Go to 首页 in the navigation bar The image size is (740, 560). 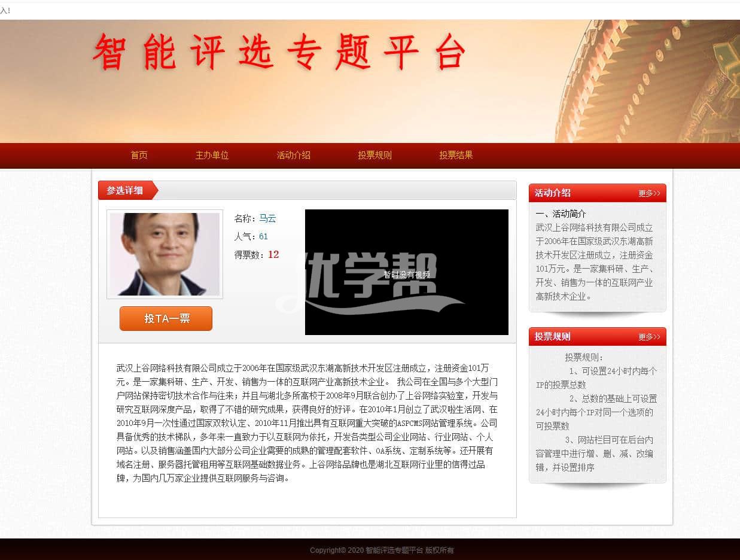(x=139, y=155)
